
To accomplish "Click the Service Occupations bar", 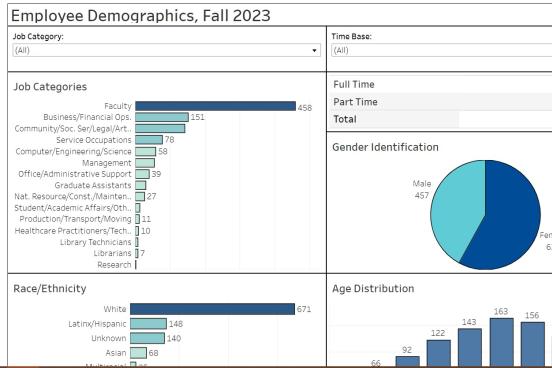I will click(x=149, y=140).
